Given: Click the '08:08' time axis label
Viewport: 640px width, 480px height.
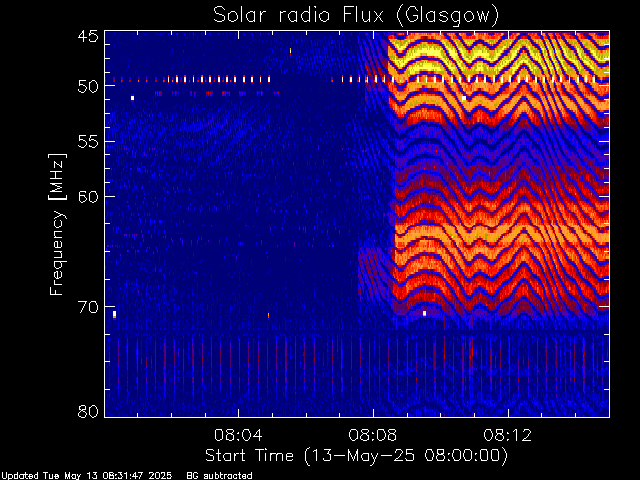Looking at the screenshot, I should pyautogui.click(x=373, y=435).
